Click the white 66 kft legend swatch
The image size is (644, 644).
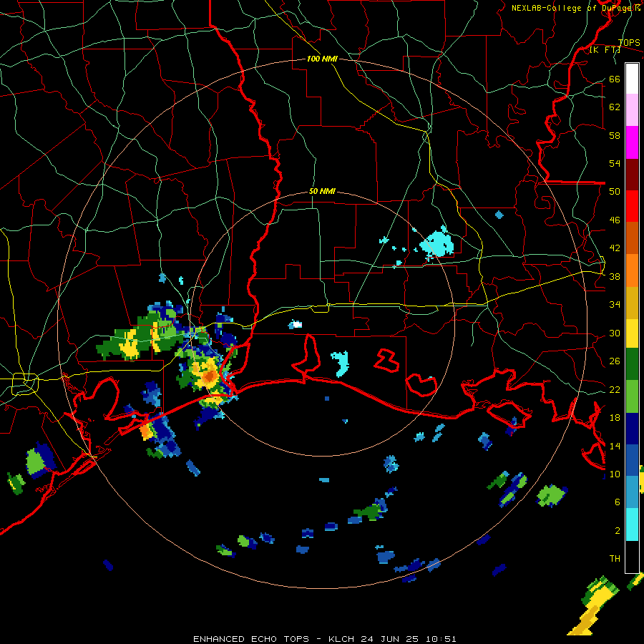click(632, 79)
